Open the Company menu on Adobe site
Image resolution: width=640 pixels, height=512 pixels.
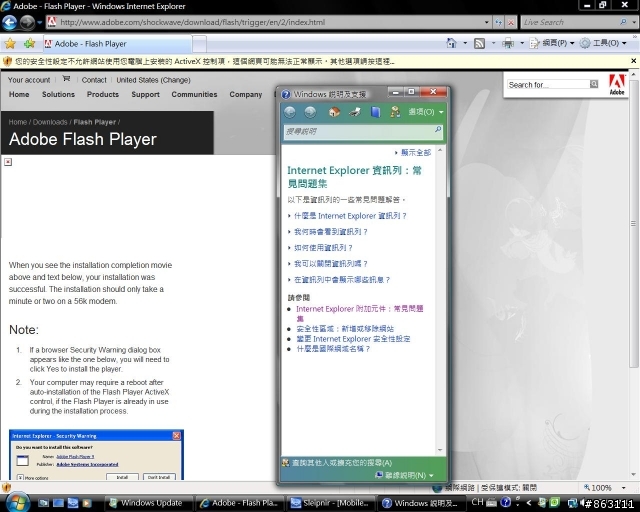[x=246, y=94]
